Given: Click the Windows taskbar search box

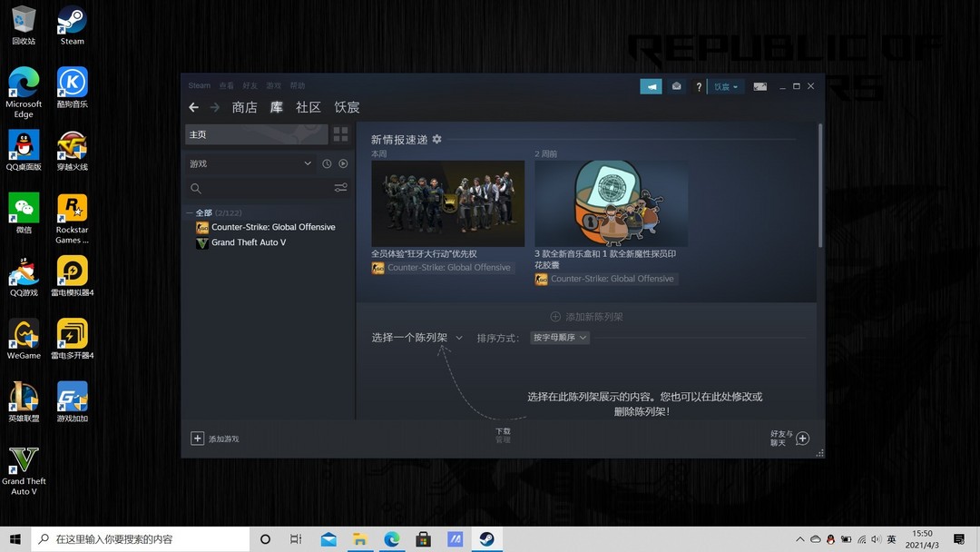Looking at the screenshot, I should 141,539.
